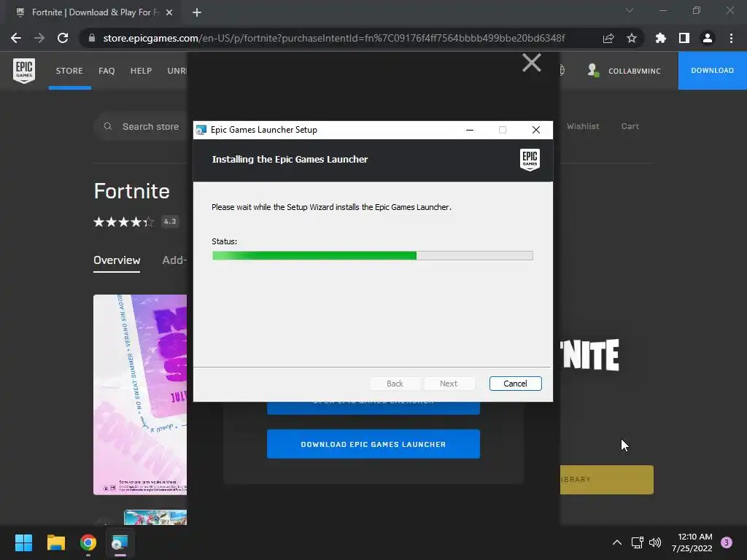Open the FAQ nav item

tap(107, 71)
